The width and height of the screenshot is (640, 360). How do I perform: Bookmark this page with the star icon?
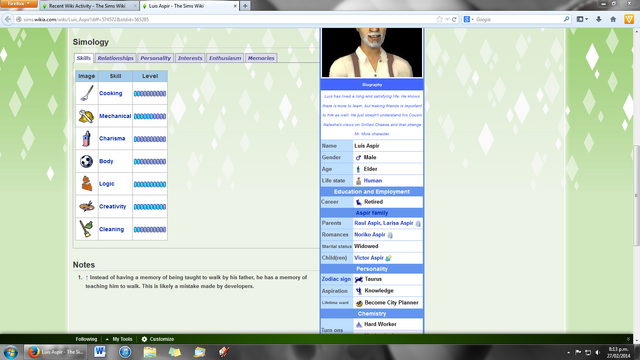[x=439, y=19]
